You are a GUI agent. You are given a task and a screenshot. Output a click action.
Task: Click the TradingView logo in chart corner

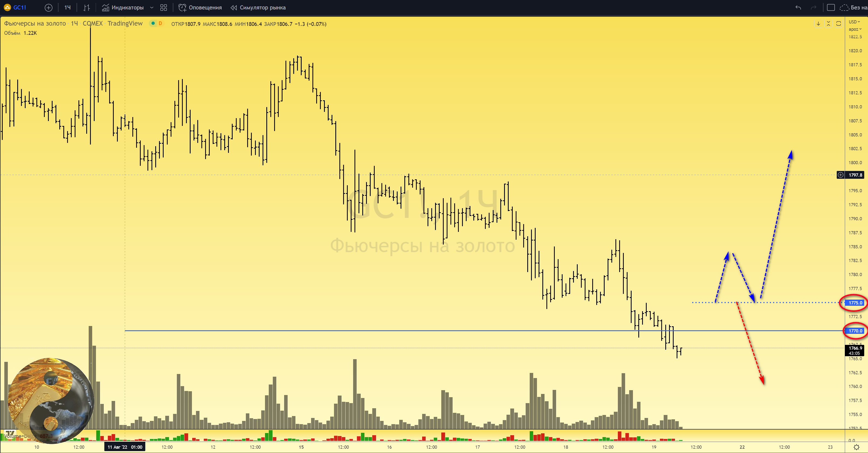click(x=10, y=434)
